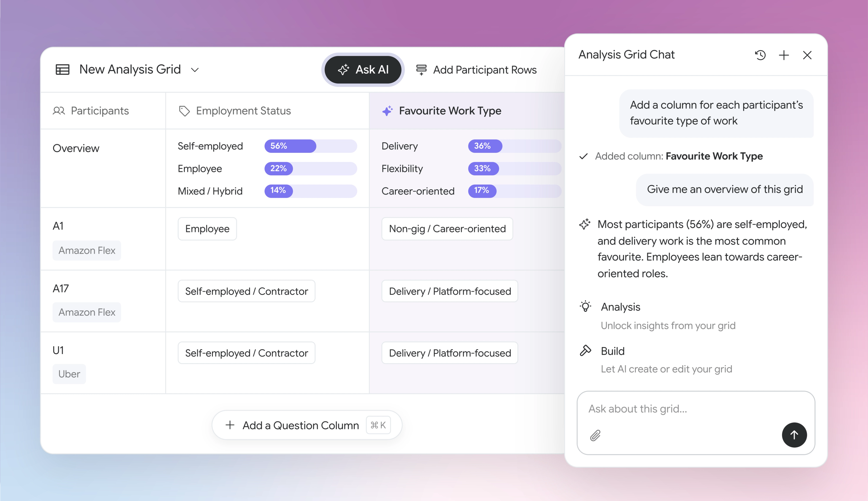Select the Non-gig / Career-oriented tag
The height and width of the screenshot is (501, 868).
[x=447, y=229]
